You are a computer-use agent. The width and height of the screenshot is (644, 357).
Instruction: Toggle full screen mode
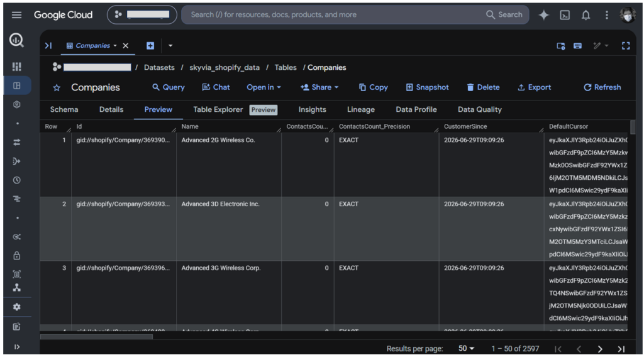[626, 45]
